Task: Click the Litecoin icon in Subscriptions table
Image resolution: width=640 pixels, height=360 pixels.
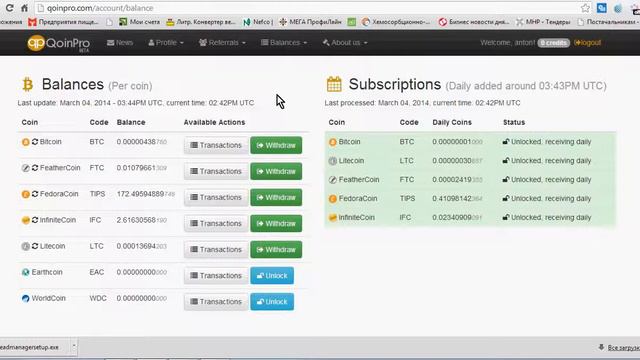Action: coord(333,161)
